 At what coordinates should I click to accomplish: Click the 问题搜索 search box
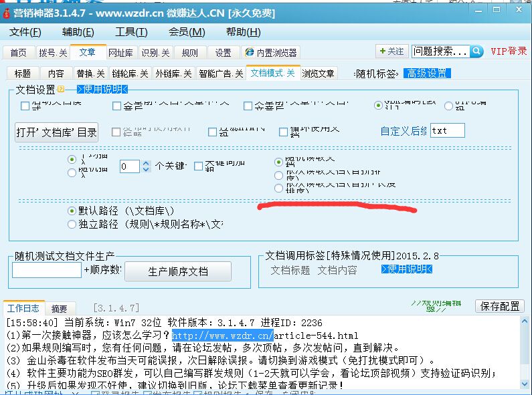pyautogui.click(x=440, y=51)
